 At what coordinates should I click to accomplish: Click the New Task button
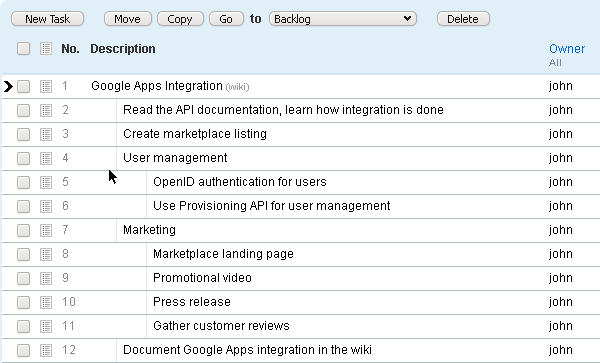(x=47, y=19)
